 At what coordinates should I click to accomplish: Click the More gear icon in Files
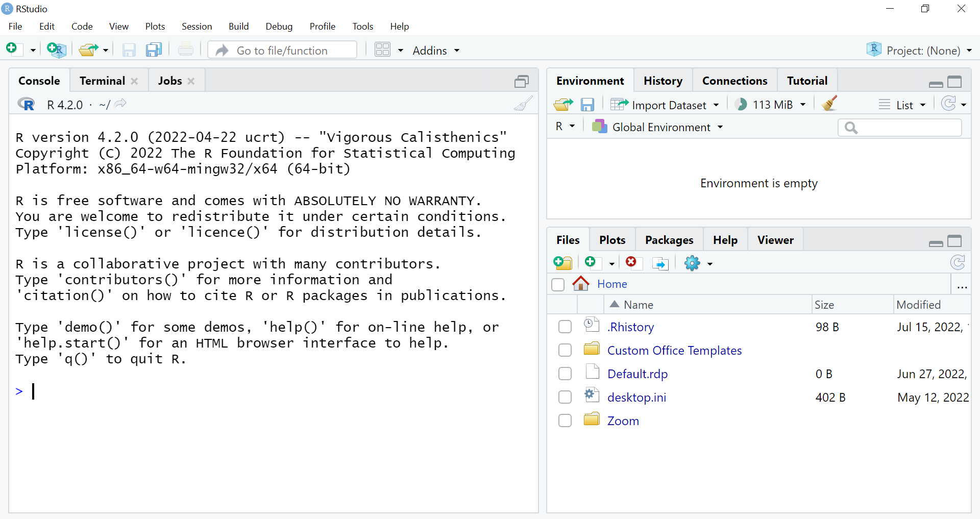693,263
